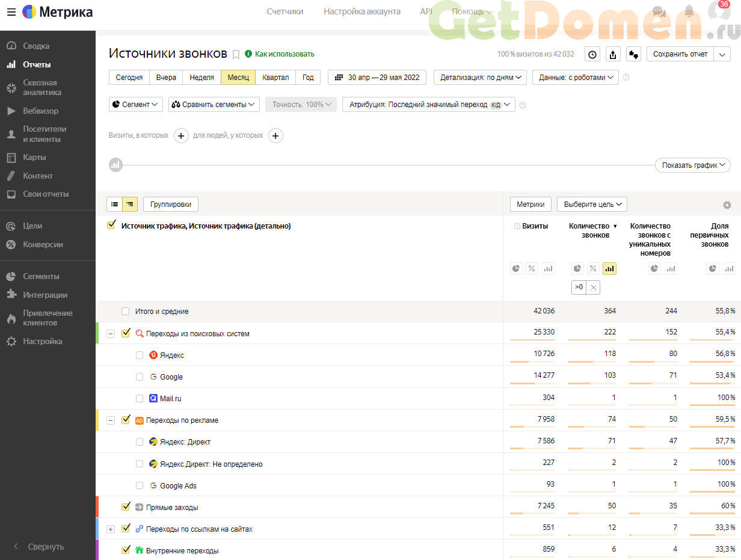Viewport: 741px width, 560px height.
Task: Expand Переходы по ссылкам на сайтах
Action: click(x=111, y=529)
